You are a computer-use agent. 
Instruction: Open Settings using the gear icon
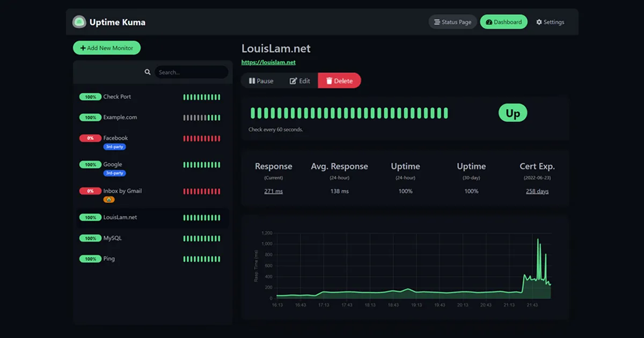coord(539,22)
